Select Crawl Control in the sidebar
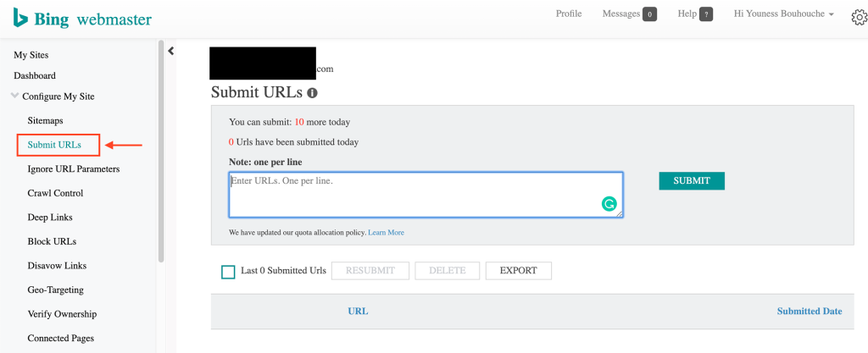 click(55, 193)
